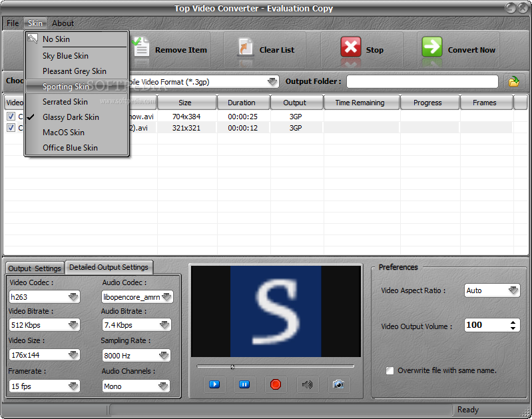532x419 pixels.
Task: Open the File menu
Action: [x=13, y=23]
